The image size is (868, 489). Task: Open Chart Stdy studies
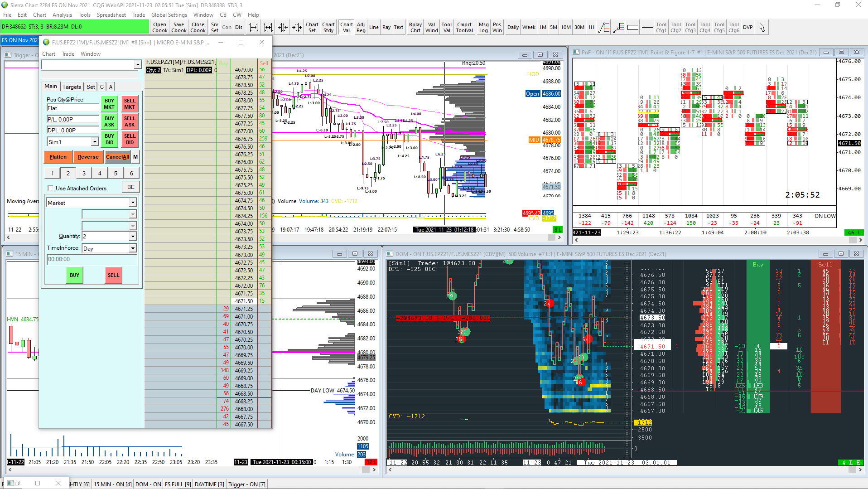pyautogui.click(x=328, y=28)
